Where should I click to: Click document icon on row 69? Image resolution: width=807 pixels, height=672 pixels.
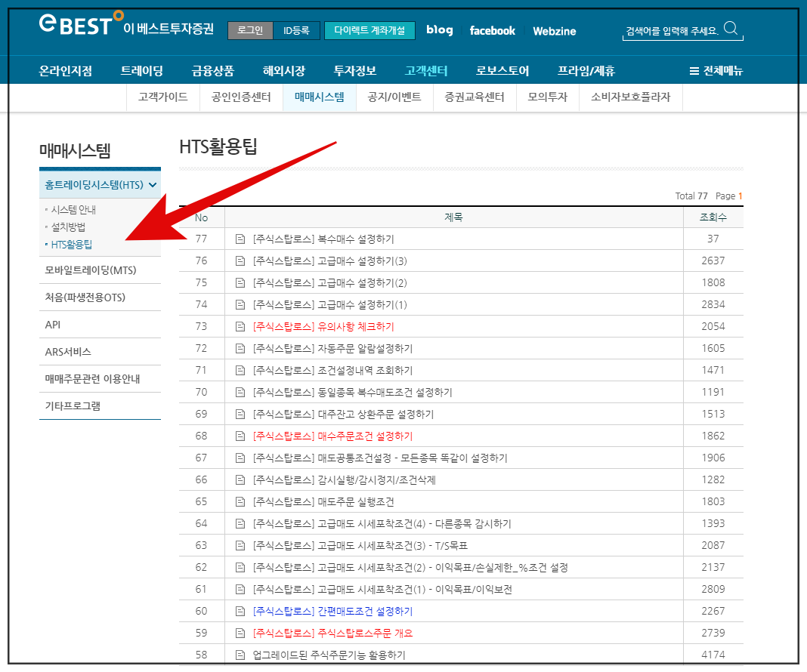(x=240, y=415)
